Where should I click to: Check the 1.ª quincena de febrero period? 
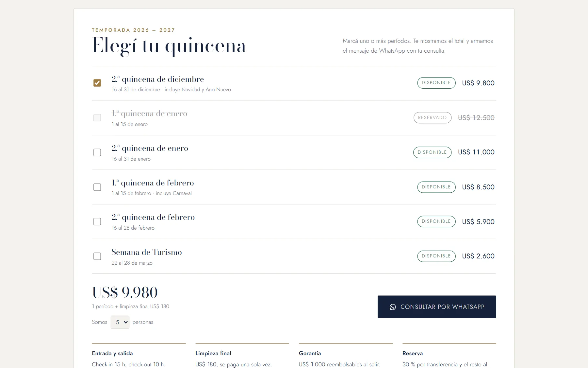point(97,187)
